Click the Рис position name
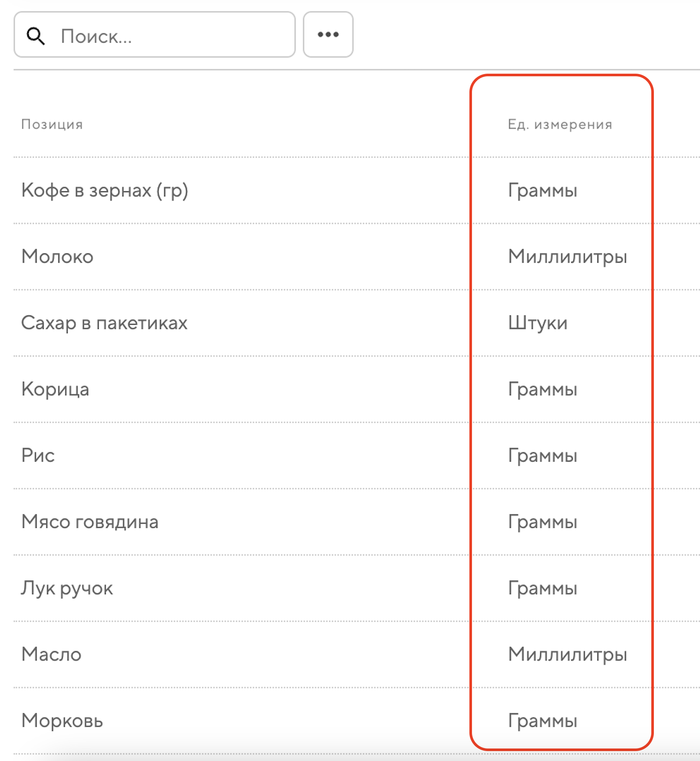Image resolution: width=700 pixels, height=761 pixels. point(38,455)
